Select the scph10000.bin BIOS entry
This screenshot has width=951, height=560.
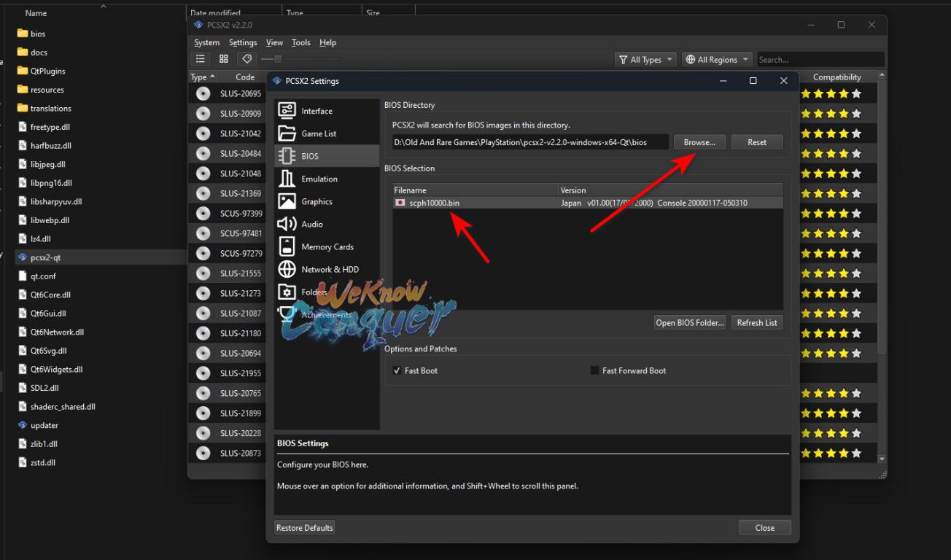click(x=588, y=203)
